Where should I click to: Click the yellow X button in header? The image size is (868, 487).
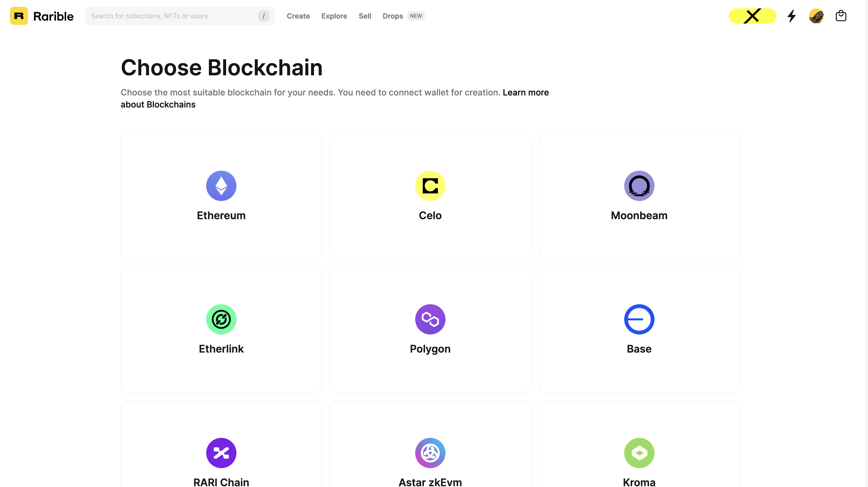pos(752,16)
